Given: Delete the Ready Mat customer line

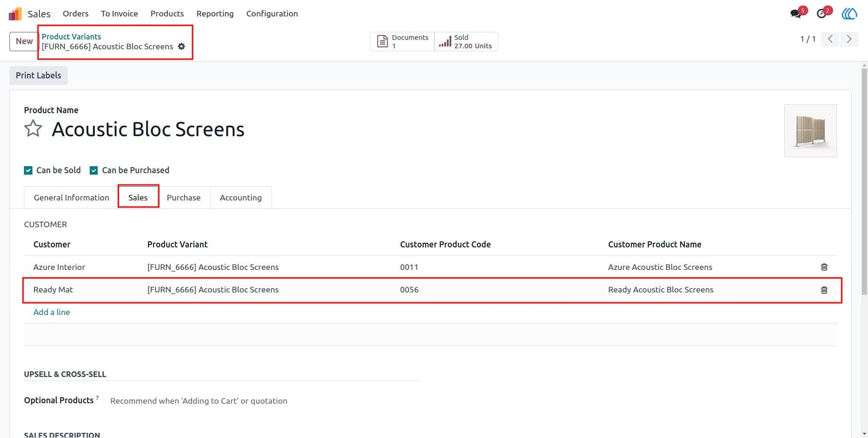Looking at the screenshot, I should pos(824,290).
